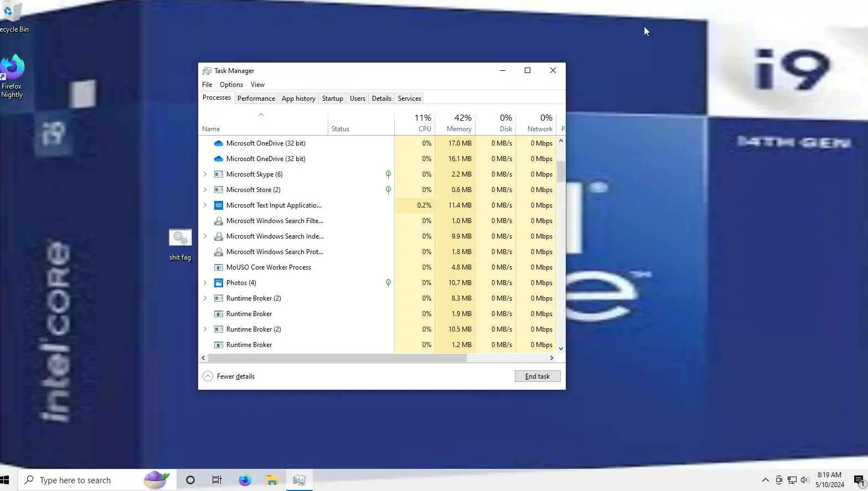Sort processes by Memory column
This screenshot has width=868, height=491.
[x=455, y=123]
